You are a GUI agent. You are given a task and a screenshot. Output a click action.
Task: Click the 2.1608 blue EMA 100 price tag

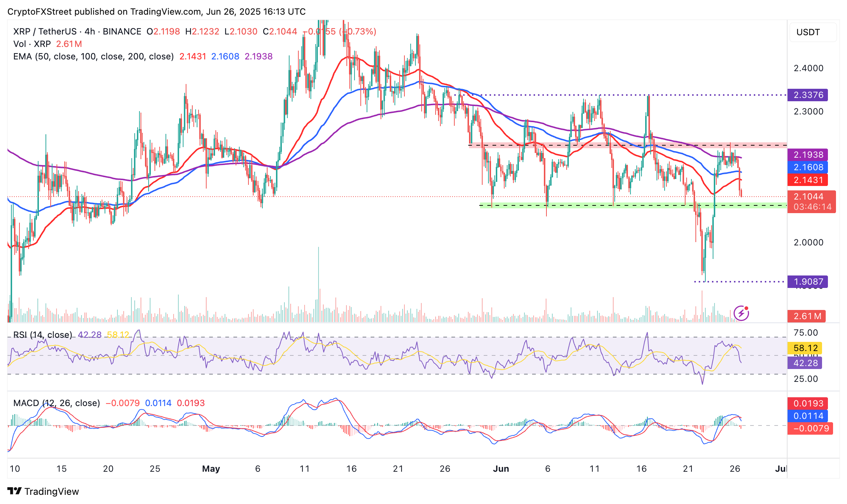(x=808, y=167)
